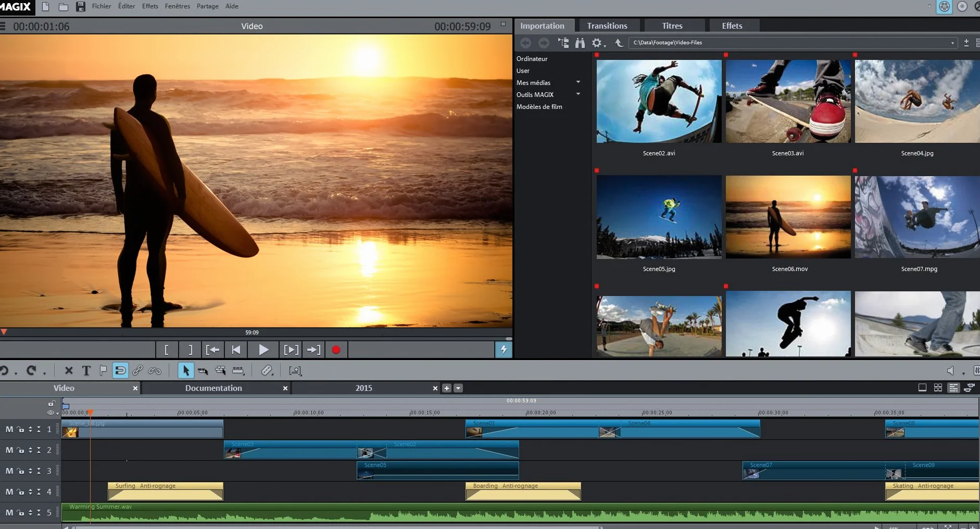Click the undo arrow icon
The width and height of the screenshot is (980, 529).
pyautogui.click(x=5, y=371)
